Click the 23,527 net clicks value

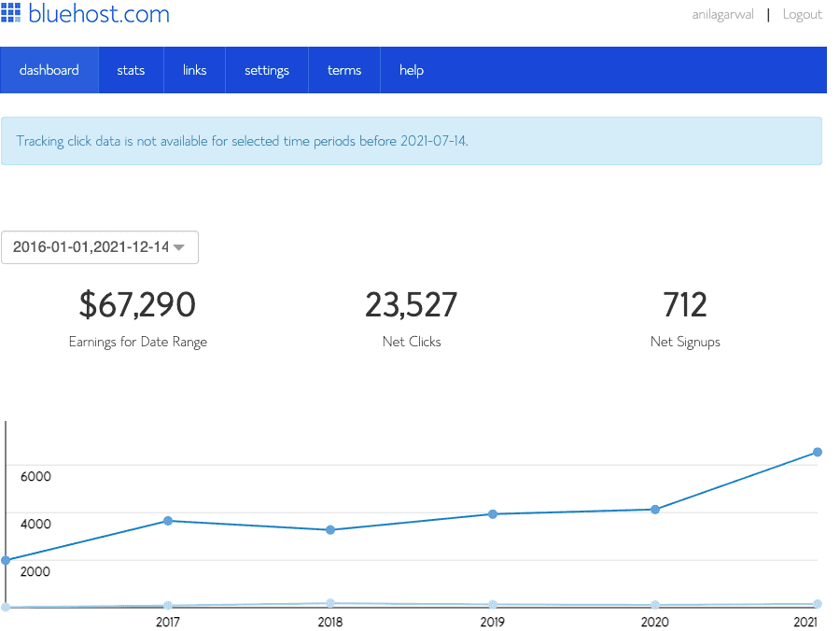point(412,305)
